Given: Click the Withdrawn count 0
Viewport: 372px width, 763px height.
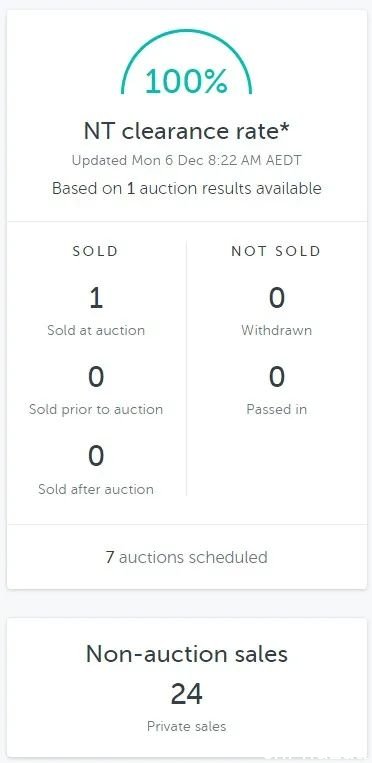Looking at the screenshot, I should coord(277,298).
